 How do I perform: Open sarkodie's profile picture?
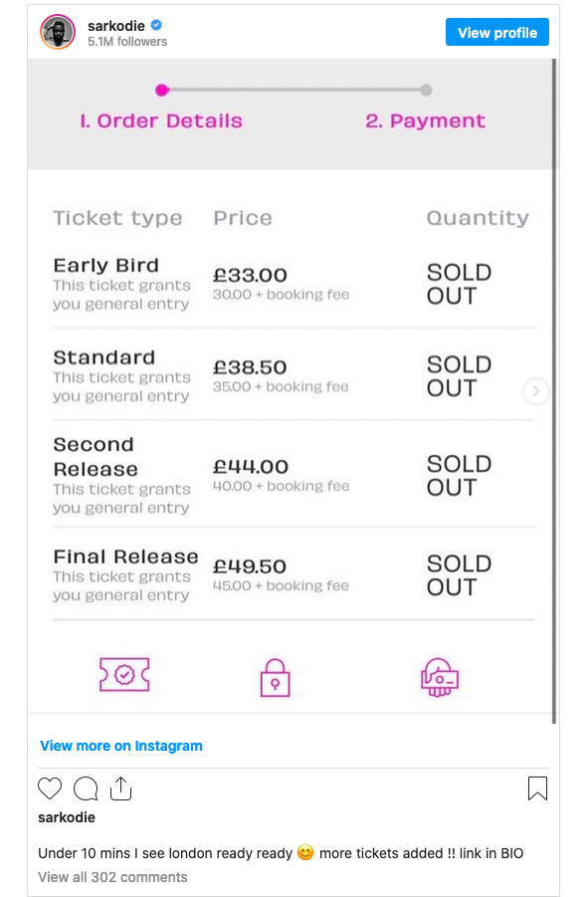tap(57, 32)
